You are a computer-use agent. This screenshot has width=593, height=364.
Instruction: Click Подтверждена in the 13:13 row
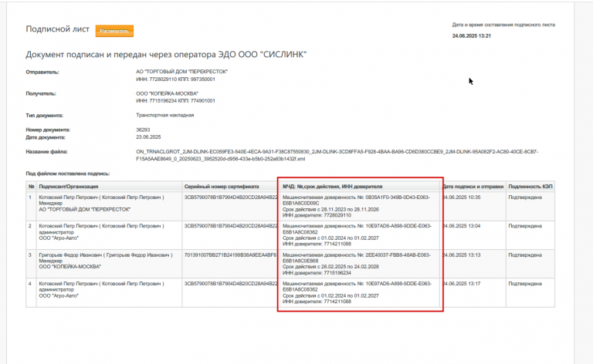click(525, 255)
